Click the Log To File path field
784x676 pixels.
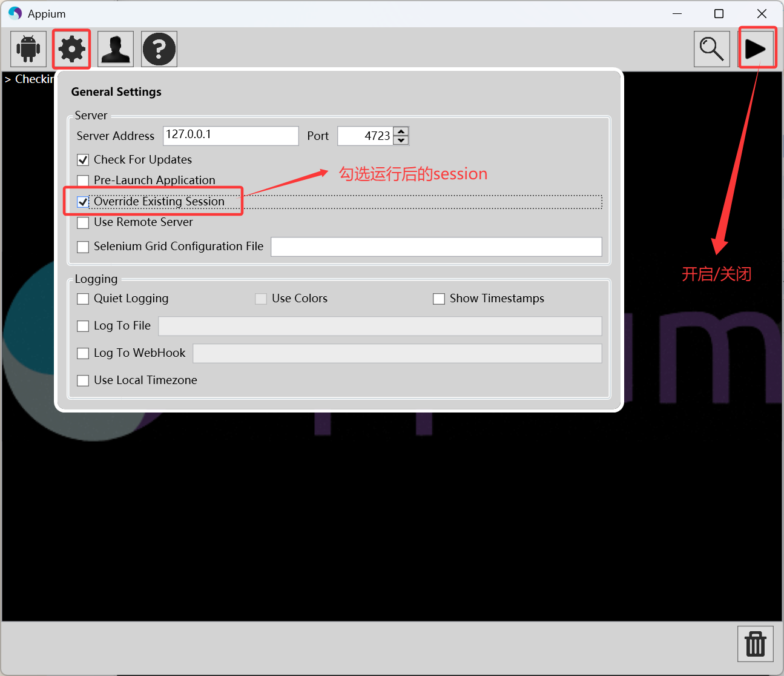pyautogui.click(x=380, y=326)
